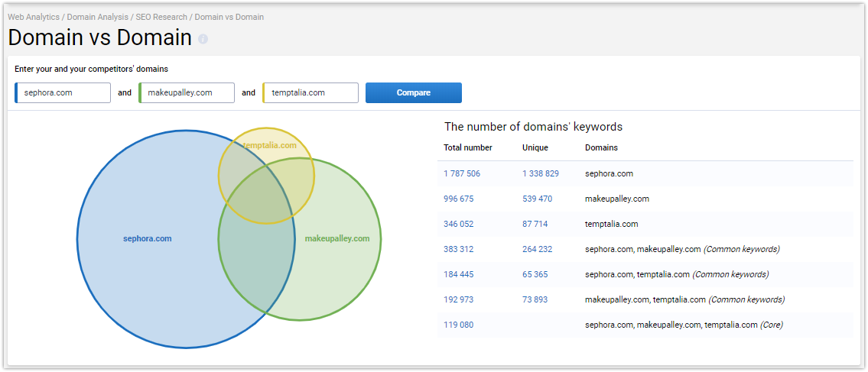
Task: Open total keywords 996 675 for makeupalley.com
Action: point(458,199)
